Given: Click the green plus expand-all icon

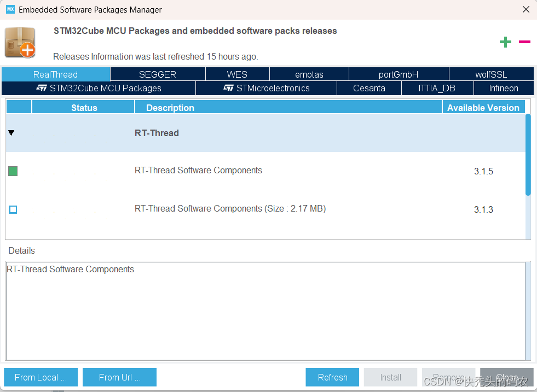Looking at the screenshot, I should click(505, 42).
